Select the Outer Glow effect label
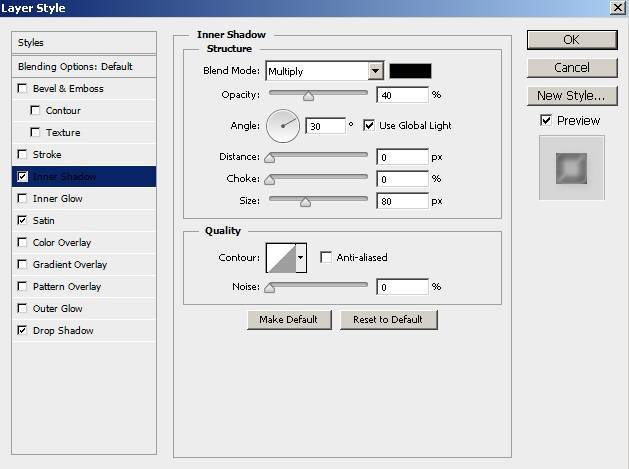This screenshot has height=469, width=629. [57, 309]
